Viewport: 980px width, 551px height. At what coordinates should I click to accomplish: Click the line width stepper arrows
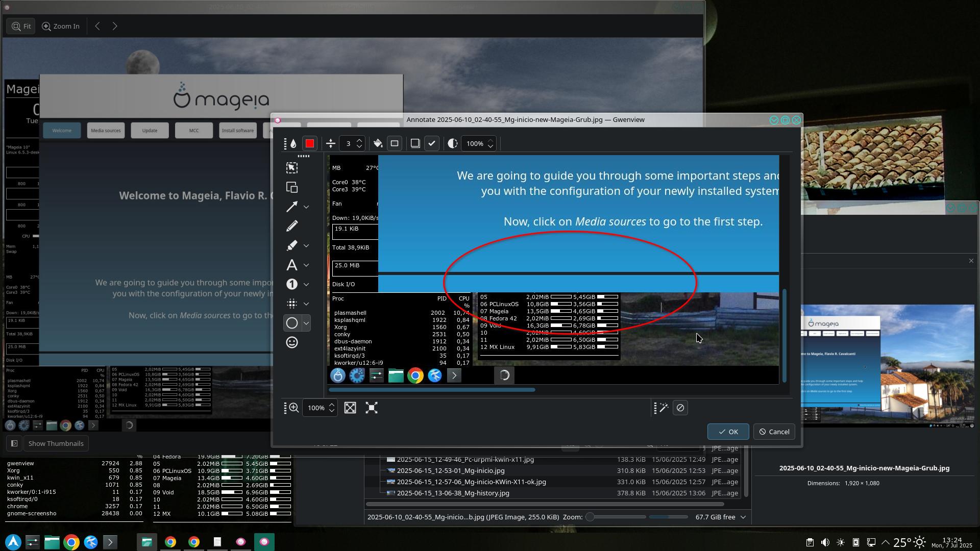pyautogui.click(x=359, y=143)
